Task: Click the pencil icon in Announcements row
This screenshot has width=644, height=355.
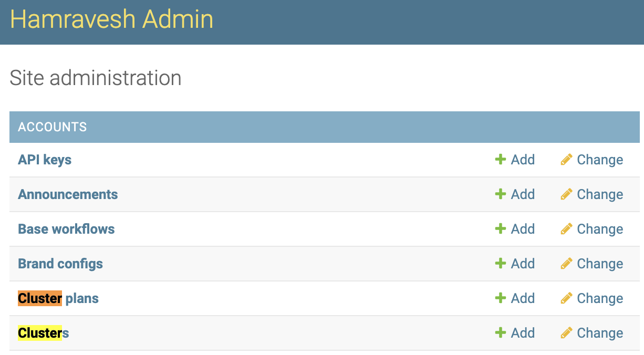Action: coord(566,194)
